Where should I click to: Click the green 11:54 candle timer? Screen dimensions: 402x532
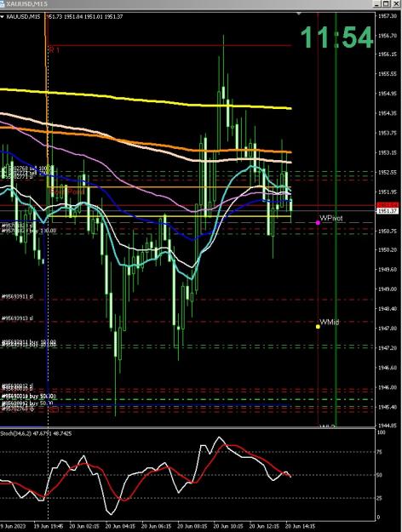[x=336, y=37]
